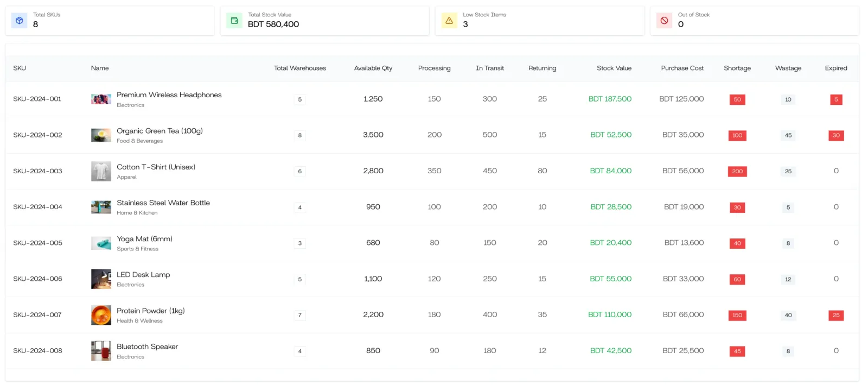Click available quantity 3,500
Viewport: 868px width, 390px height.
373,135
